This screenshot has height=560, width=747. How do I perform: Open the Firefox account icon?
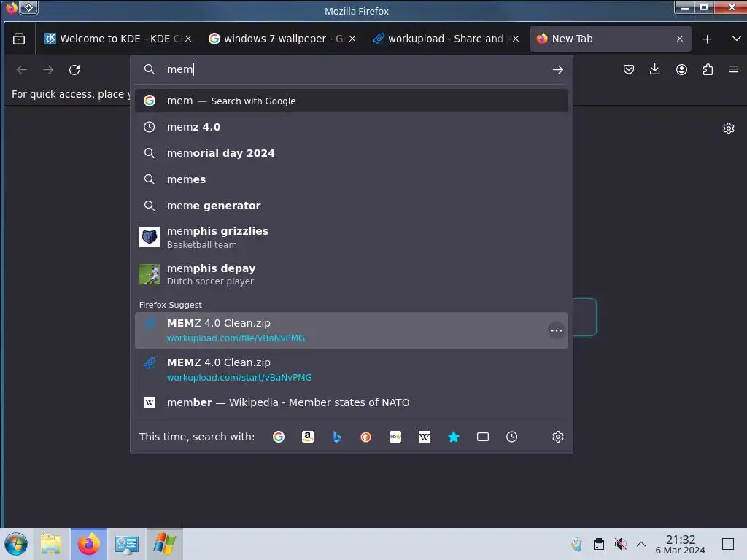681,69
